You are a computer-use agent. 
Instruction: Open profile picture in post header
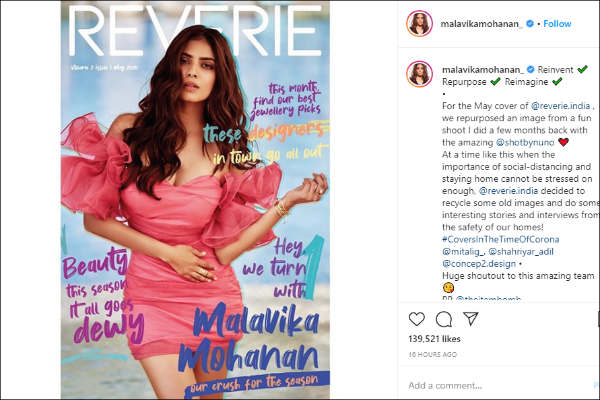pos(419,23)
